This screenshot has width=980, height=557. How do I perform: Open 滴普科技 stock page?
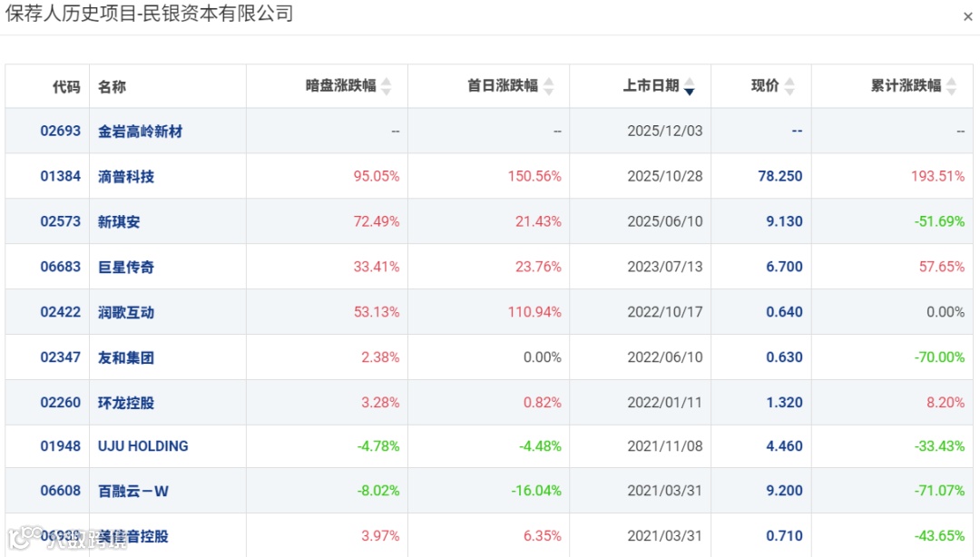point(125,177)
